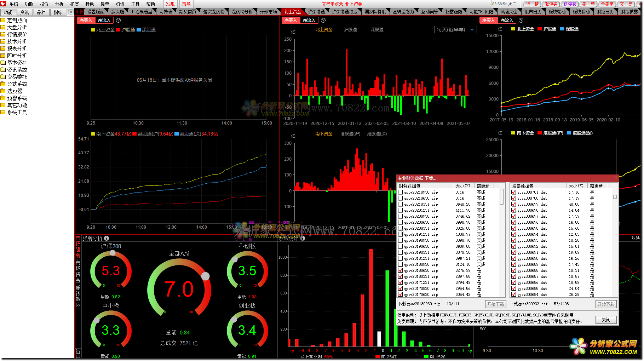644x361 pixels.
Task: Click the 跌停卖 button
Action: 570,4
